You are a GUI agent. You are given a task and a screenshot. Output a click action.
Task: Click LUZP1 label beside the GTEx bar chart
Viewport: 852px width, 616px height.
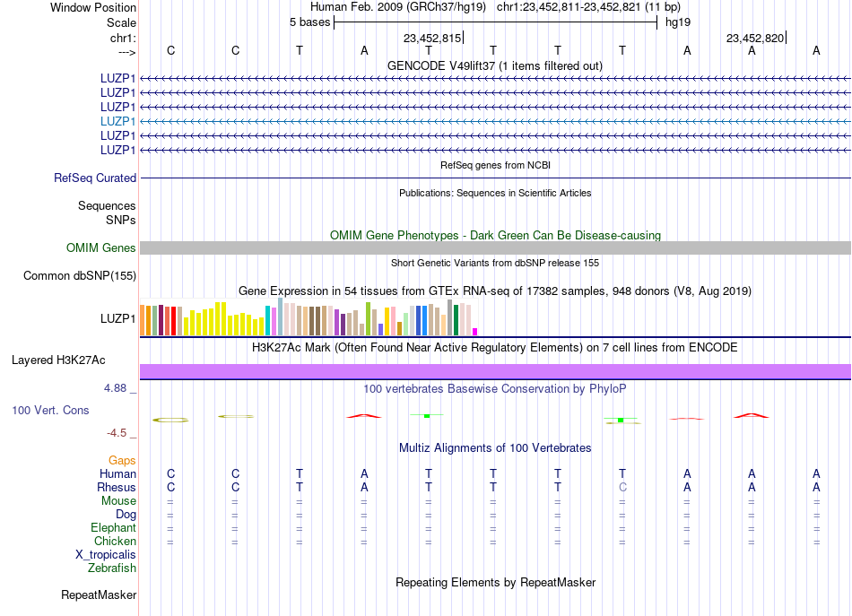117,318
